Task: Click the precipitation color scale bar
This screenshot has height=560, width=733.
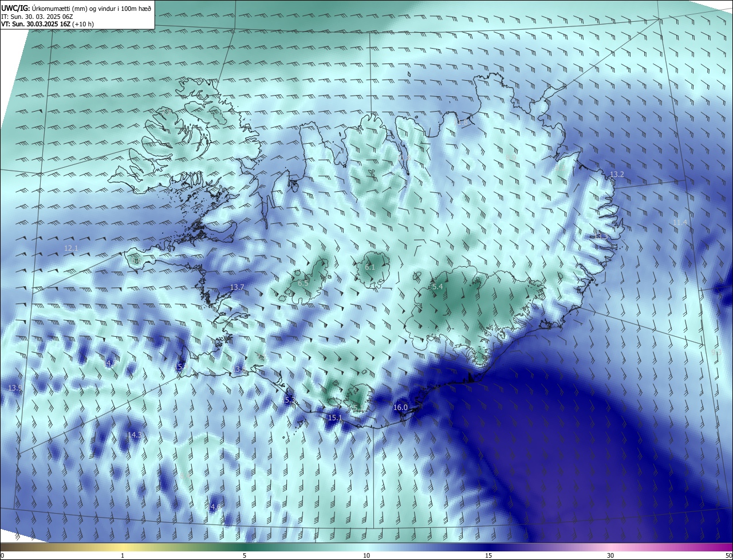Action: click(x=366, y=547)
